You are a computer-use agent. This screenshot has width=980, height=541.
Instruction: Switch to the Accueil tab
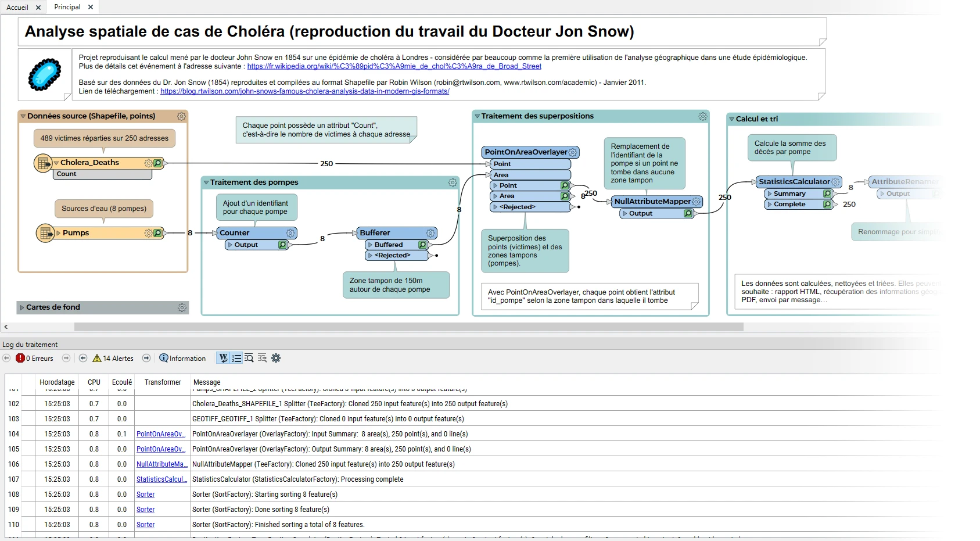[x=17, y=7]
